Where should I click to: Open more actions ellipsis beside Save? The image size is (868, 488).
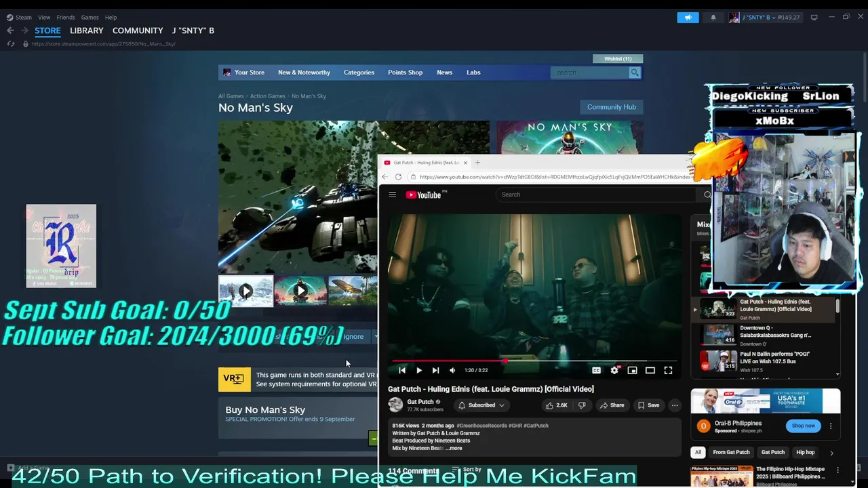675,405
